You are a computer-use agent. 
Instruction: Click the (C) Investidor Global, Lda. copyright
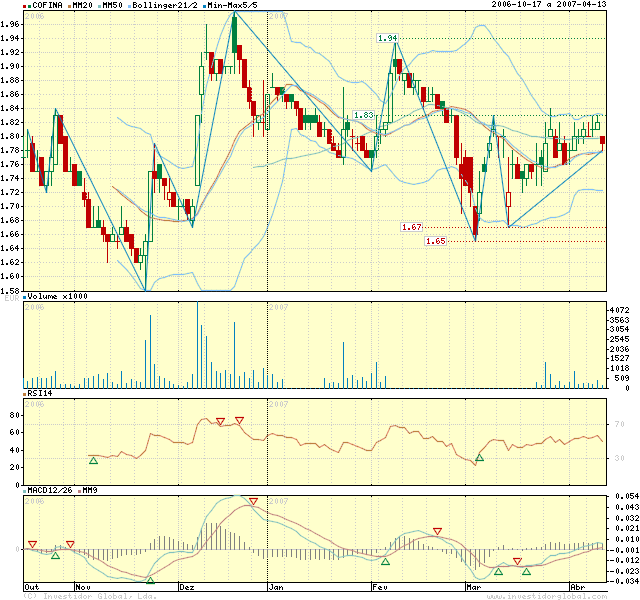coord(90,596)
